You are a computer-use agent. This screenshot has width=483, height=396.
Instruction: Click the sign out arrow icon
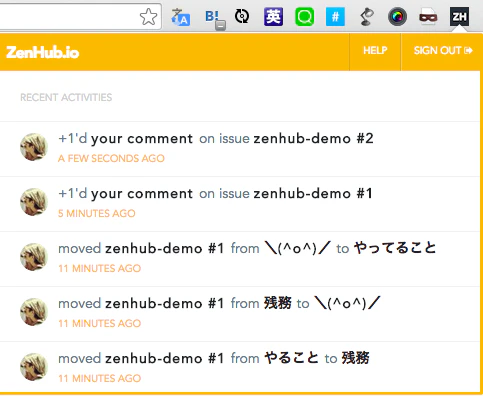(x=468, y=50)
